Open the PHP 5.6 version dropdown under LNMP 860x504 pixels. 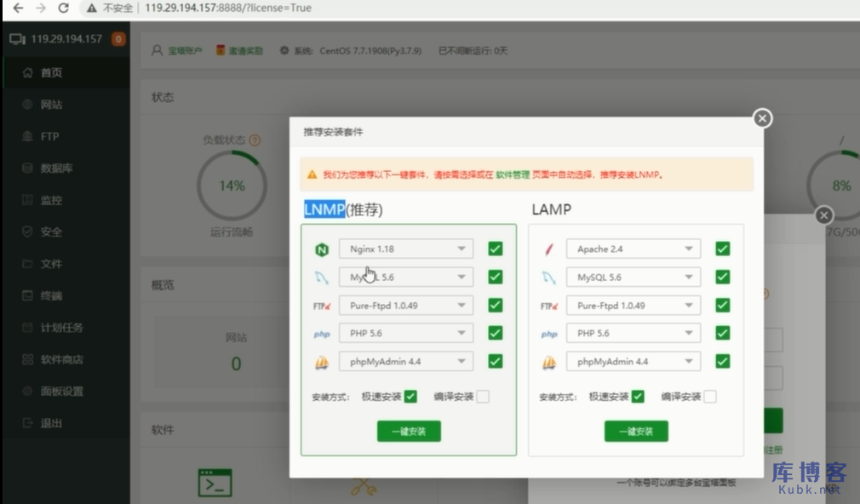[x=405, y=333]
